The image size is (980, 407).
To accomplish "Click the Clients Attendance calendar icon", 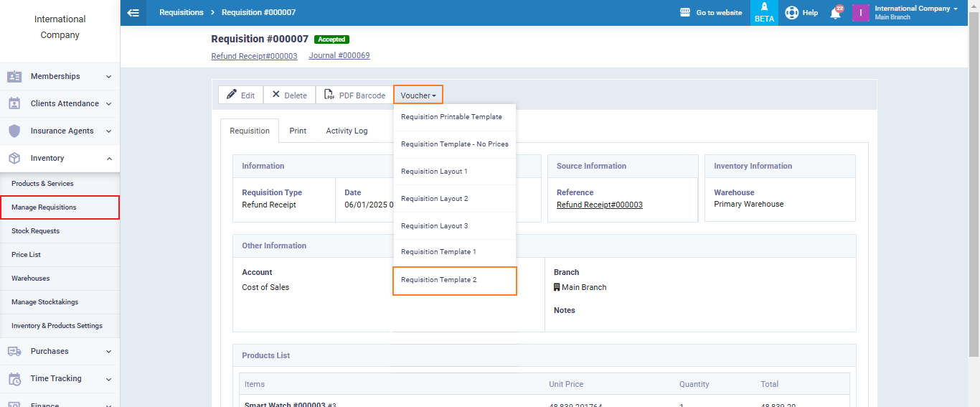I will pos(14,104).
